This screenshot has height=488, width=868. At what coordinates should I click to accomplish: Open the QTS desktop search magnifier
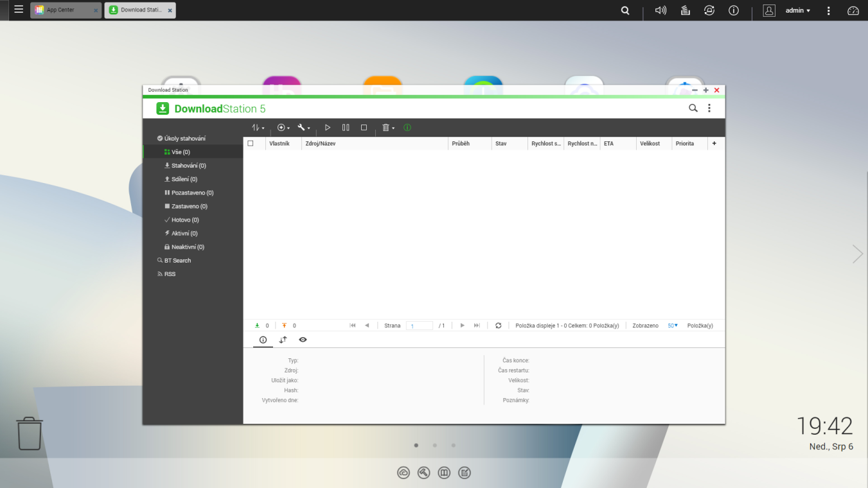pos(625,10)
